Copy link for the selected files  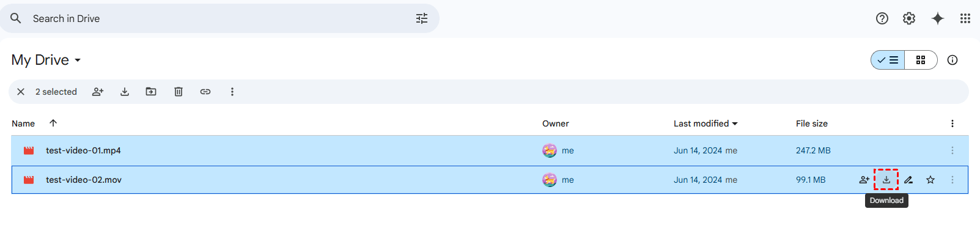point(205,92)
